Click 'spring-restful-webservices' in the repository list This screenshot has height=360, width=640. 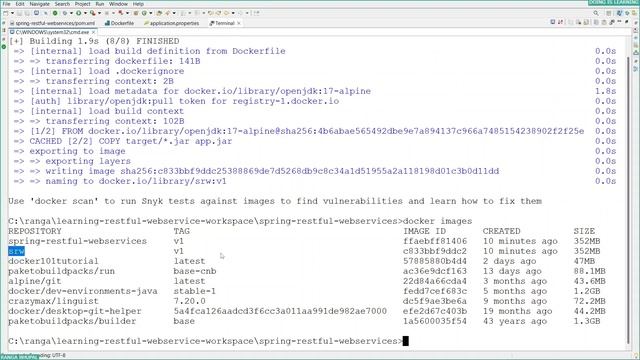pos(78,241)
